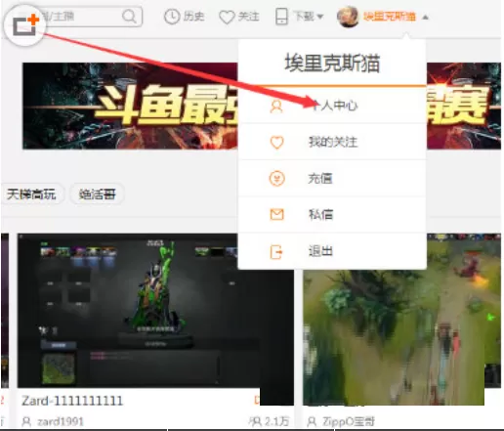Image resolution: width=504 pixels, height=431 pixels.
Task: Click streamer name ZippO宝哥
Action: pos(349,421)
